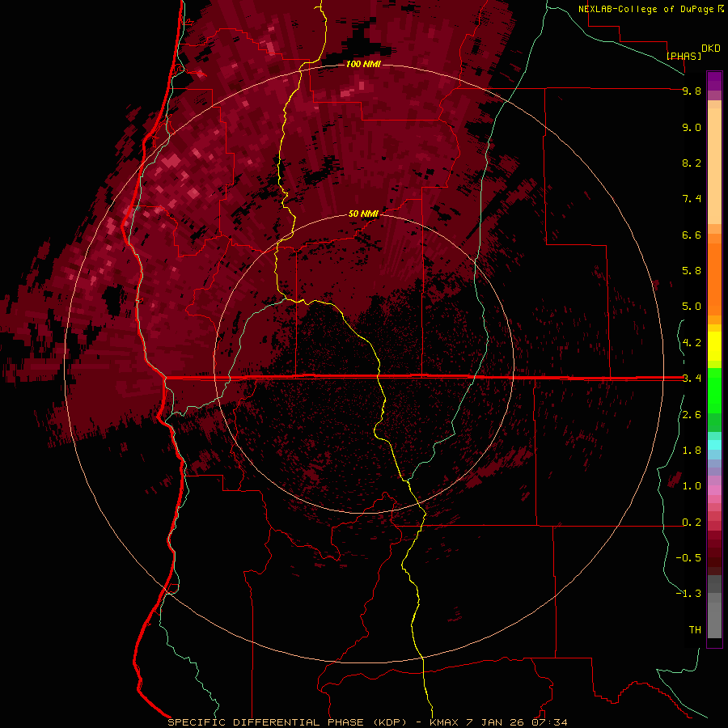The height and width of the screenshot is (728, 728).
Task: Click the 100 NMI range ring label
Action: pyautogui.click(x=363, y=64)
